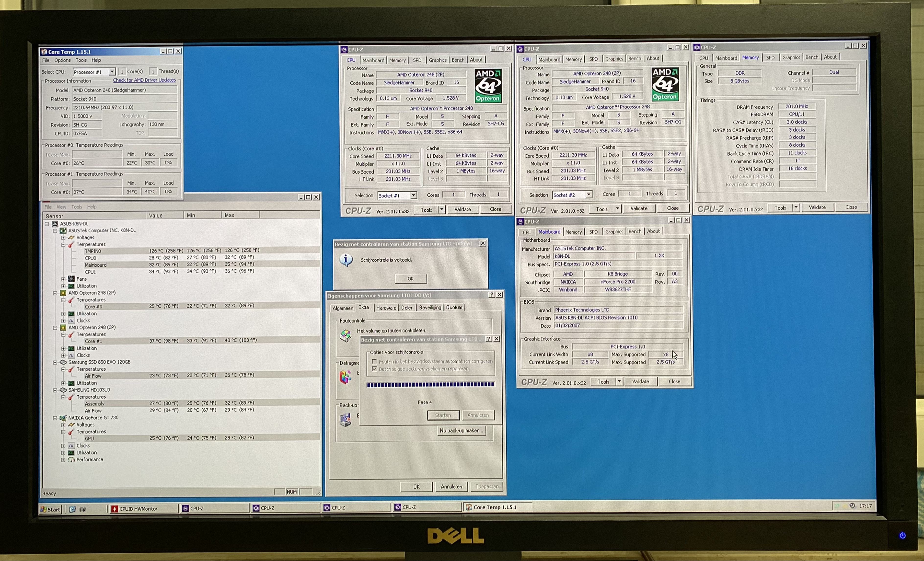Expand the Fans node in HWMonitor

click(x=63, y=279)
